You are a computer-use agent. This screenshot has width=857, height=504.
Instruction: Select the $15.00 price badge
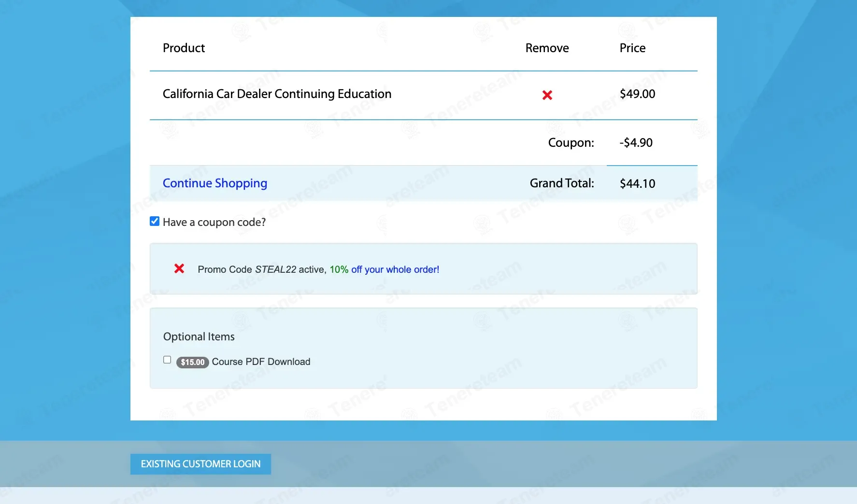coord(193,362)
